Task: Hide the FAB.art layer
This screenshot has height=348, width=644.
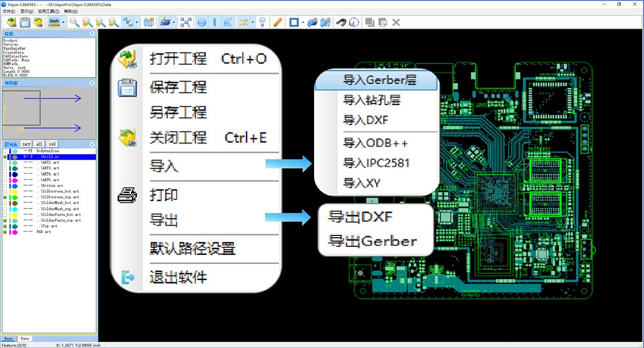Action: point(5,232)
